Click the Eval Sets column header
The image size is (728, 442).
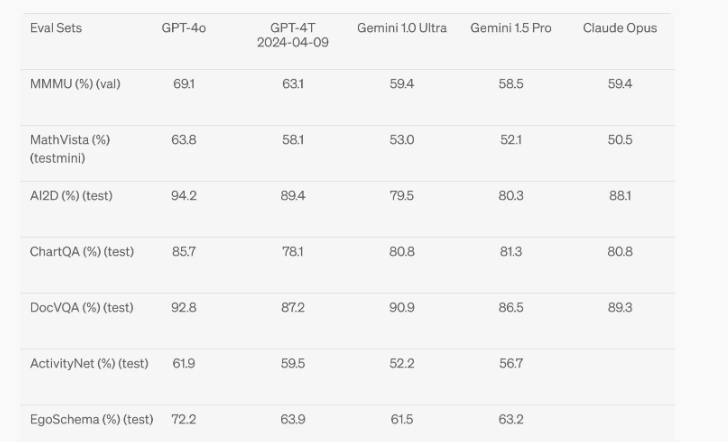tap(56, 28)
